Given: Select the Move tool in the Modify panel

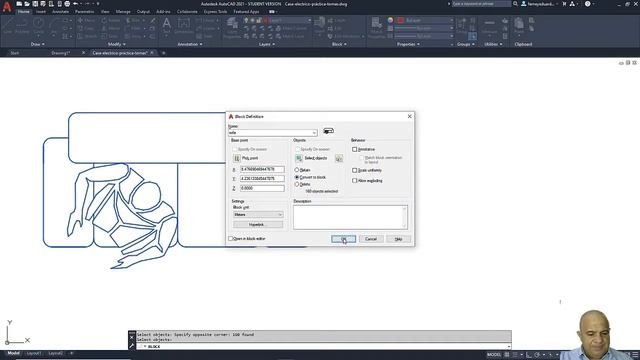Looking at the screenshot, I should pos(86,20).
